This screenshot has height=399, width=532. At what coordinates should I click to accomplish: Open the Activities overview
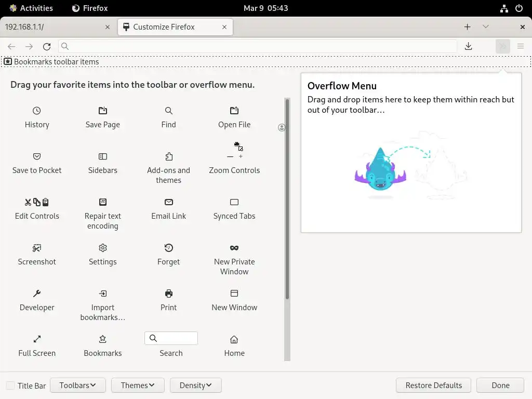(x=31, y=8)
